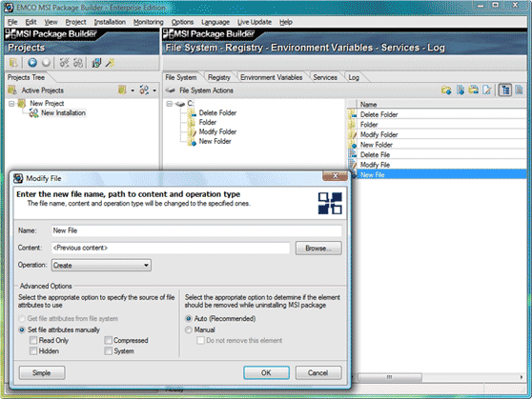Close the Modify File dialog
This screenshot has width=532, height=399.
335,175
